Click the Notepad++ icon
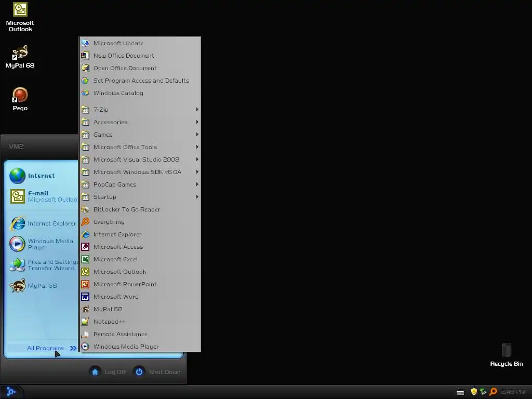 click(x=85, y=322)
